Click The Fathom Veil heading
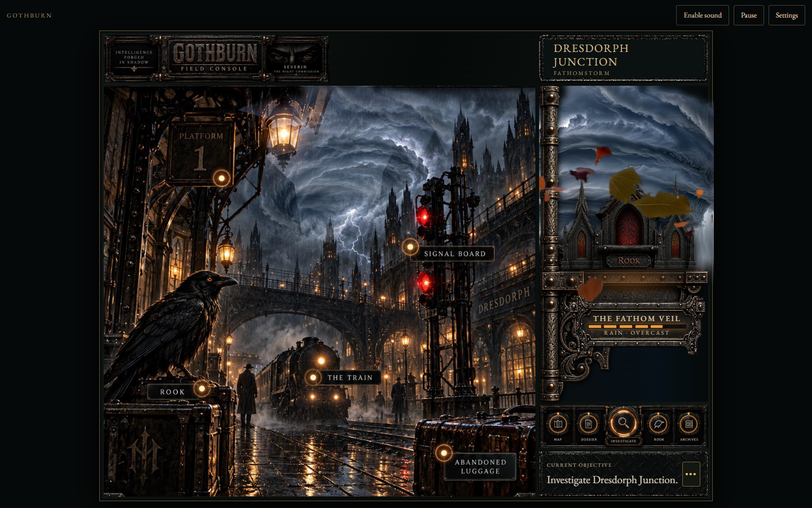This screenshot has width=812, height=508. [x=637, y=318]
